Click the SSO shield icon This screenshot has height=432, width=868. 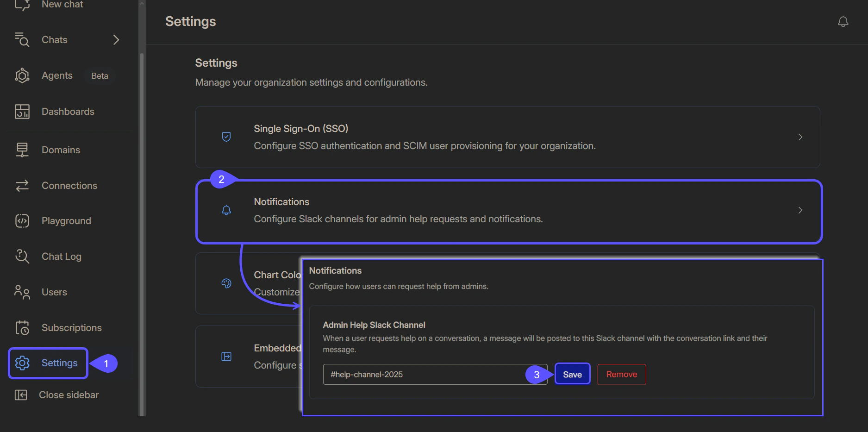coord(226,137)
